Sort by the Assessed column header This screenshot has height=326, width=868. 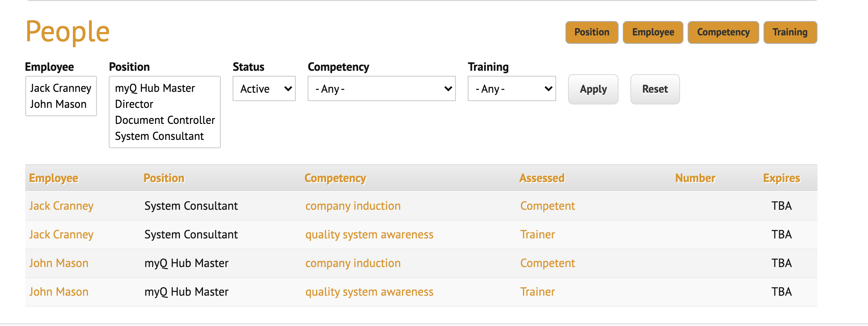click(x=541, y=178)
